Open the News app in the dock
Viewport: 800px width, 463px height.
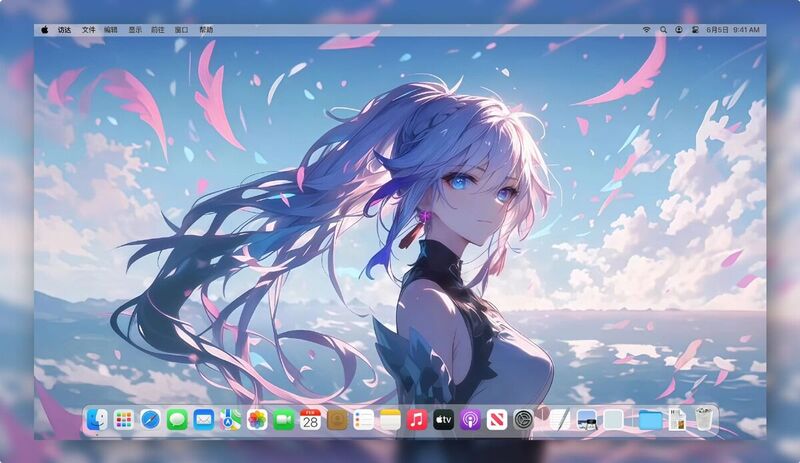pos(497,420)
